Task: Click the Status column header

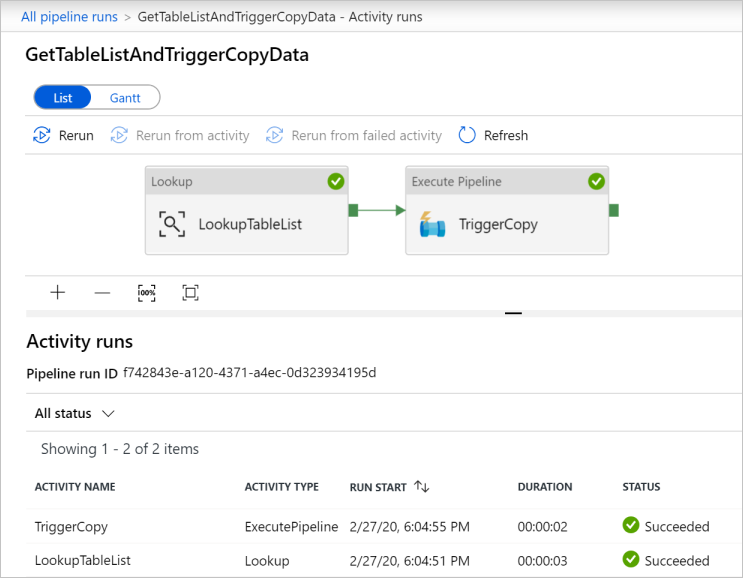Action: click(x=641, y=487)
